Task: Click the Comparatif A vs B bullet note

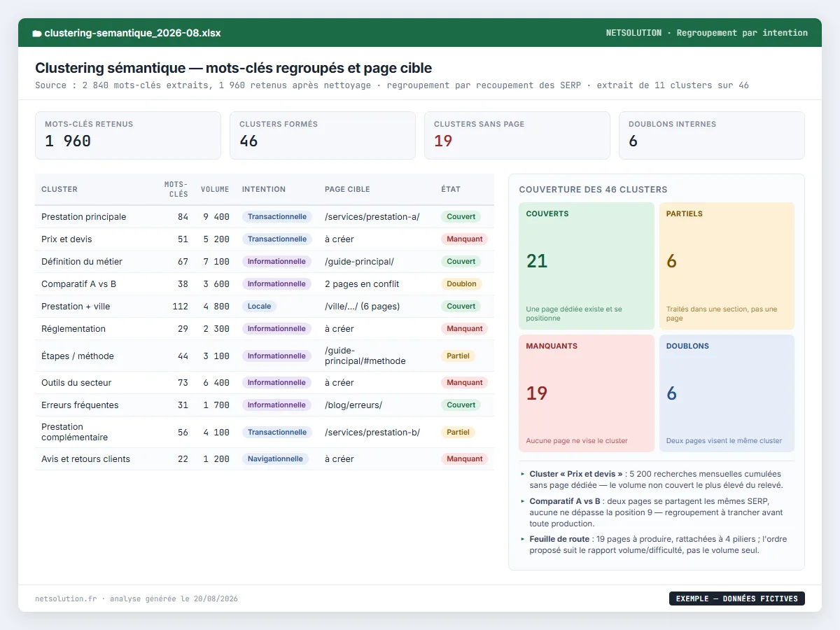Action: click(657, 512)
